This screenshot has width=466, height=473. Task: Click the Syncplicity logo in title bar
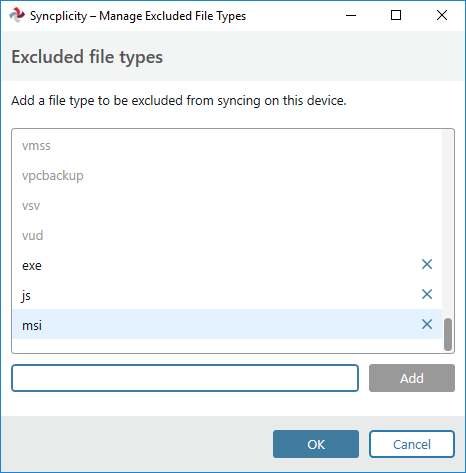[17, 15]
